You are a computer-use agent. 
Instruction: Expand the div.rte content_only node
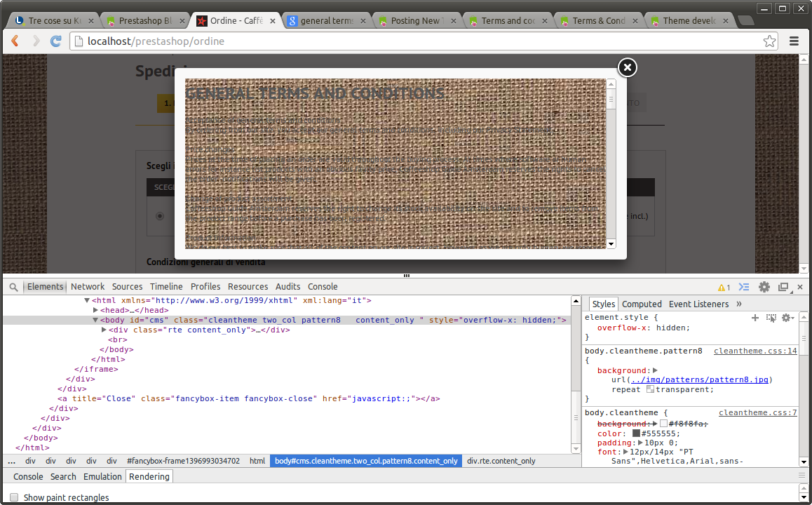click(104, 330)
